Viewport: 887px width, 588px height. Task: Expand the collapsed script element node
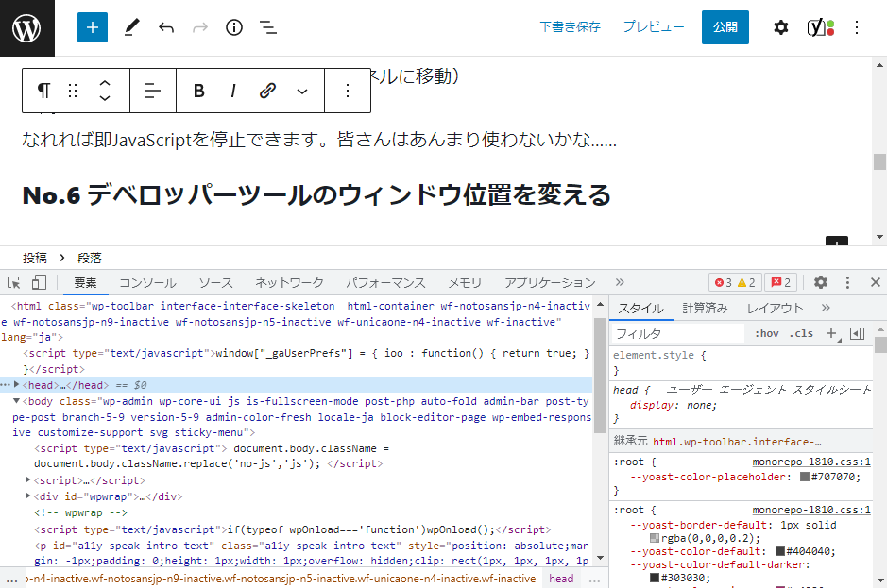[x=27, y=480]
